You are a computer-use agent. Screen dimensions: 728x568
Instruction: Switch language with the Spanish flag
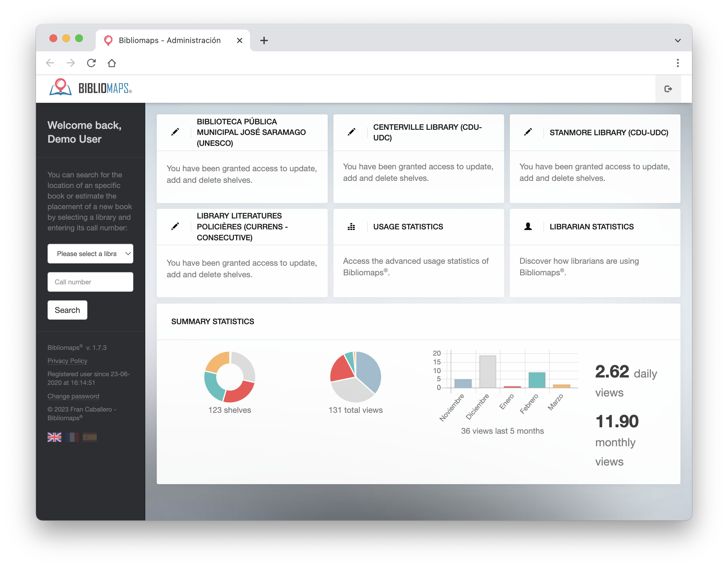click(x=90, y=437)
